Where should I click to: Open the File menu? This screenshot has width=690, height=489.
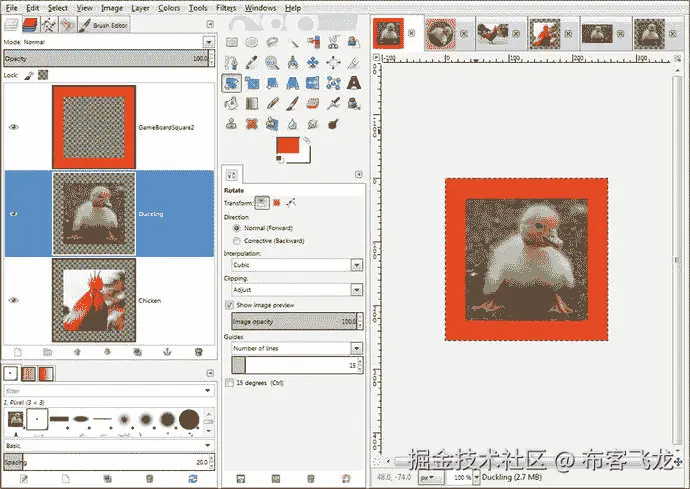(12, 8)
